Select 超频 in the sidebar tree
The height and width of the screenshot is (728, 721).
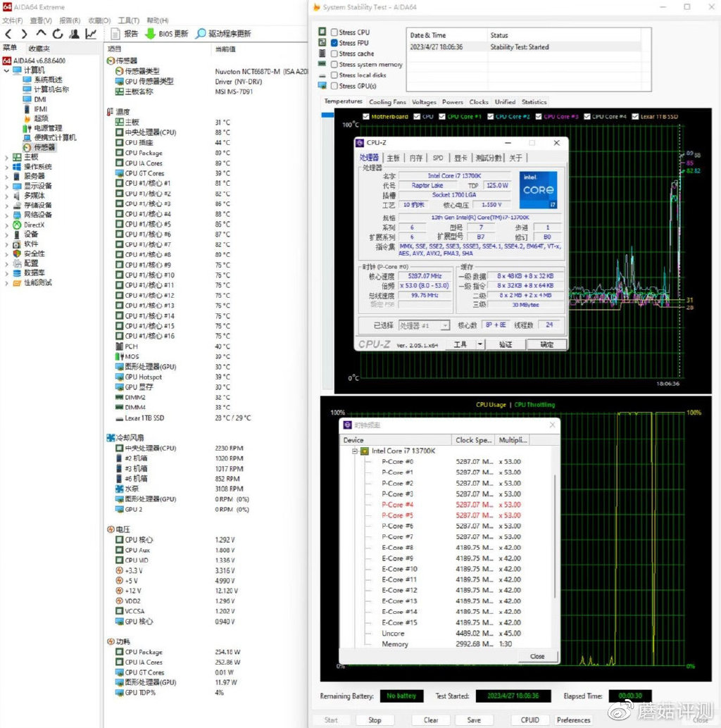(x=41, y=118)
